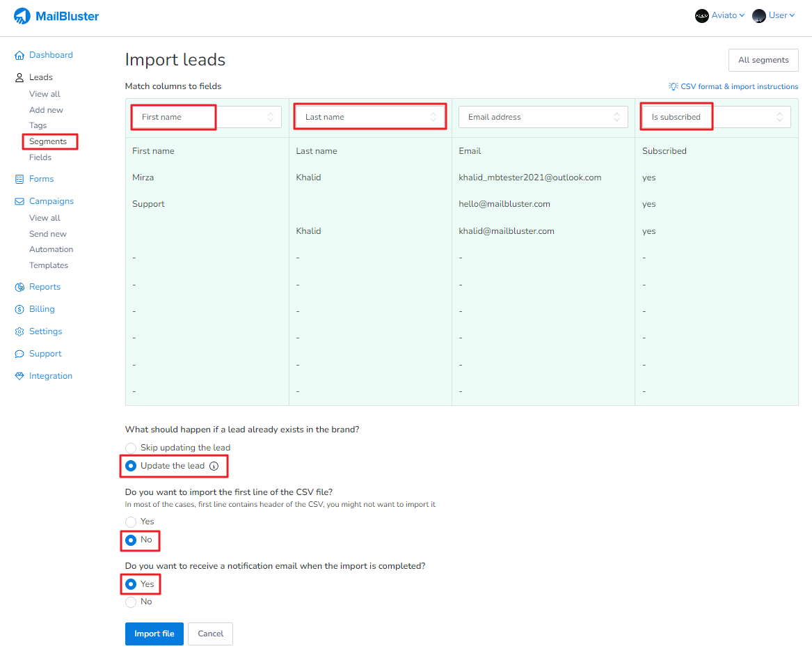This screenshot has width=812, height=651.
Task: Click the info icon beside Update the lead
Action: tap(214, 466)
